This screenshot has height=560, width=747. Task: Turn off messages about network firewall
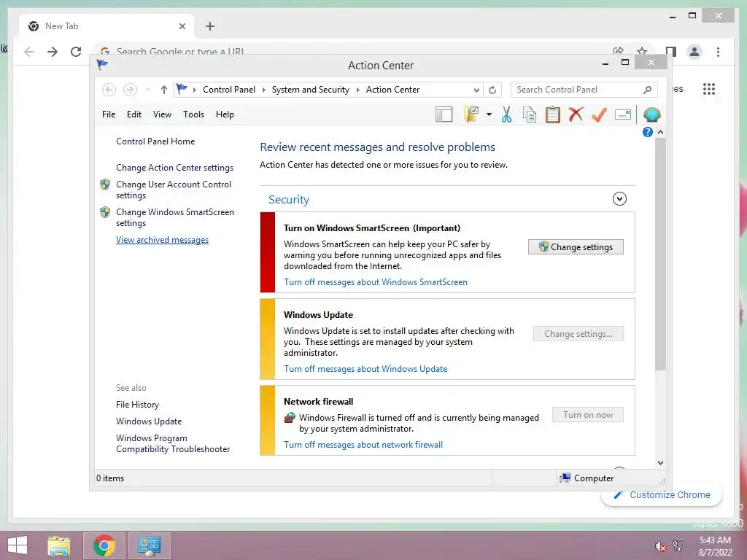click(363, 445)
